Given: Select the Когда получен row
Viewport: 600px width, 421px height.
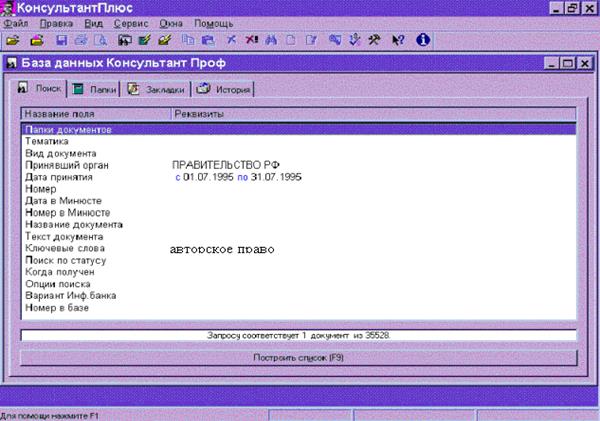Looking at the screenshot, I should coord(298,272).
